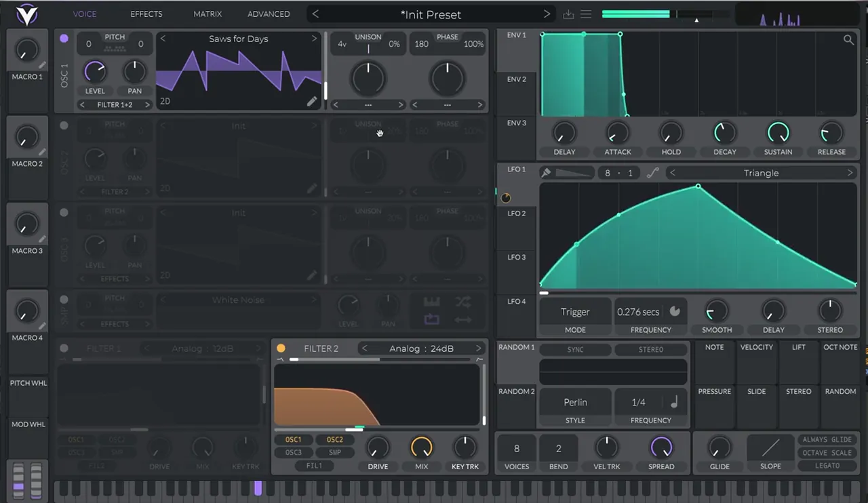This screenshot has height=503, width=868.
Task: Click the Random 1 frequency note icon
Action: pyautogui.click(x=674, y=402)
